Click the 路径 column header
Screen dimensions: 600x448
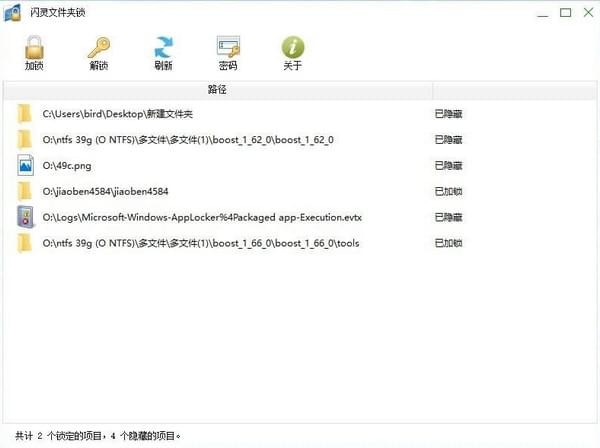pos(217,90)
